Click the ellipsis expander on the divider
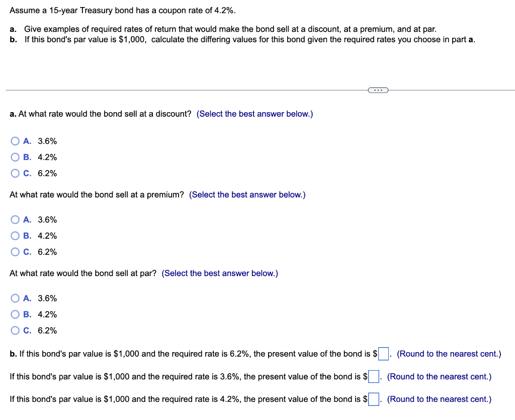The height and width of the screenshot is (420, 515). 378,90
